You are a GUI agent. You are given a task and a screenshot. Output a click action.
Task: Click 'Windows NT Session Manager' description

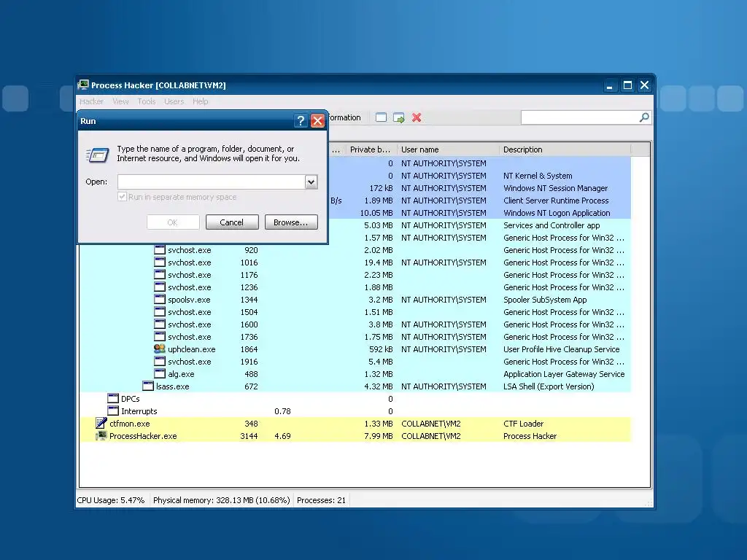pos(555,189)
